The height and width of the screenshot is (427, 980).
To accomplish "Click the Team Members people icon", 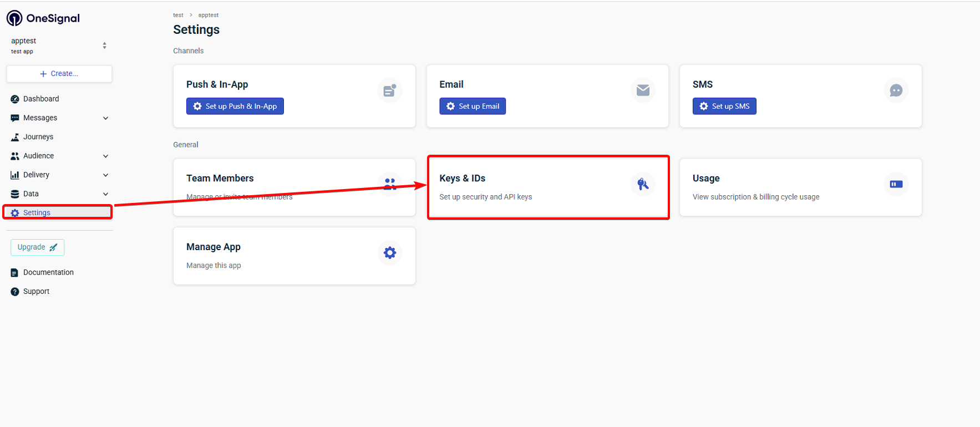I will (x=390, y=184).
